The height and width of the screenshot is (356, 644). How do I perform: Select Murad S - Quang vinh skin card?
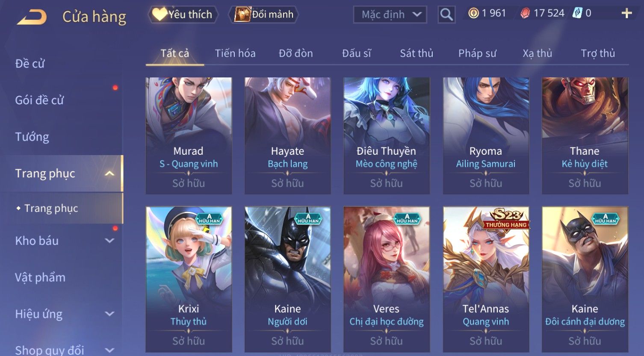(x=189, y=136)
